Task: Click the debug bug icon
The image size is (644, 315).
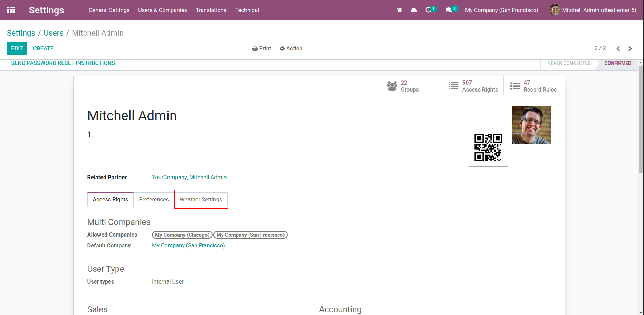Action: tap(400, 10)
